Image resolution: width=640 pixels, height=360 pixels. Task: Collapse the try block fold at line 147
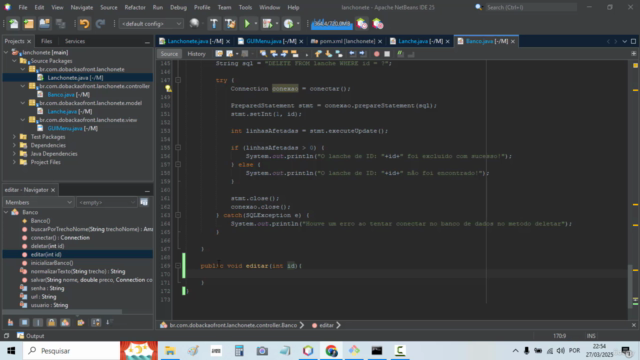pos(178,80)
